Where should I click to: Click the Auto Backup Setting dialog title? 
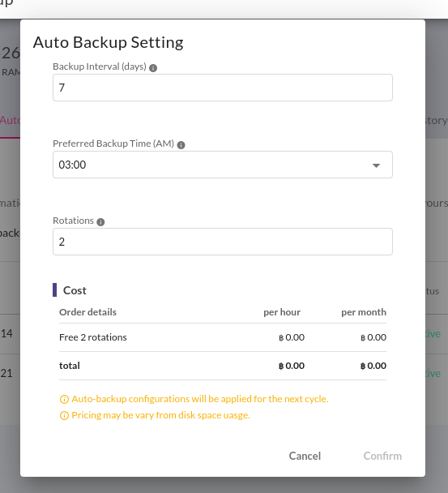(x=108, y=42)
